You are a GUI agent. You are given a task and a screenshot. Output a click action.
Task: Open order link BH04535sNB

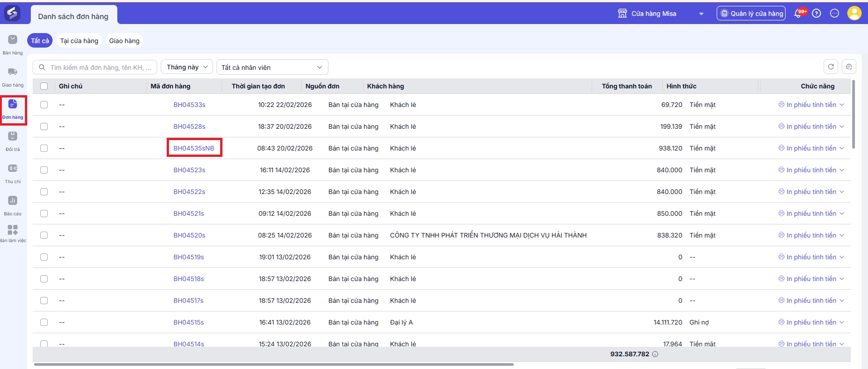[x=194, y=148]
